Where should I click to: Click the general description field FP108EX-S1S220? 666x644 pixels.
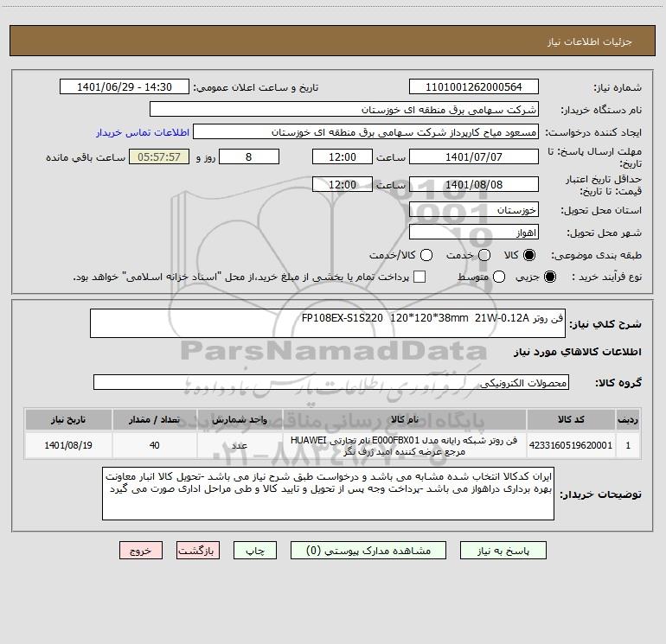[x=328, y=323]
